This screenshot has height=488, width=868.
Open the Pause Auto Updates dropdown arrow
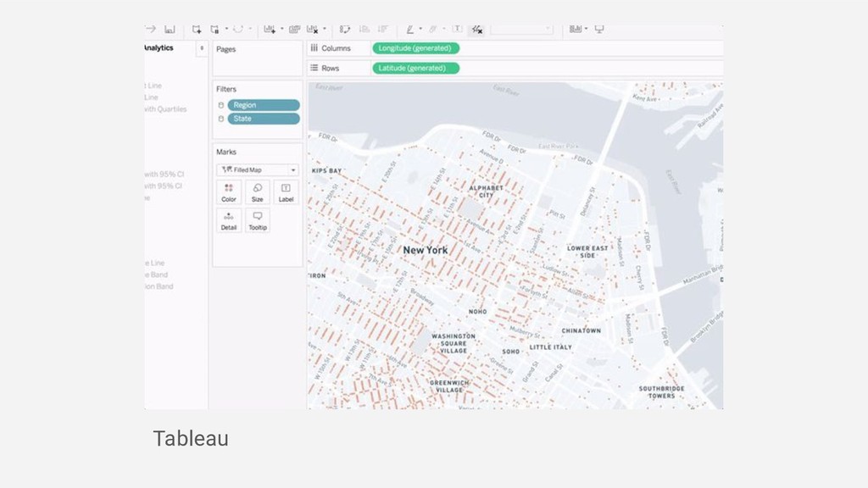(226, 29)
